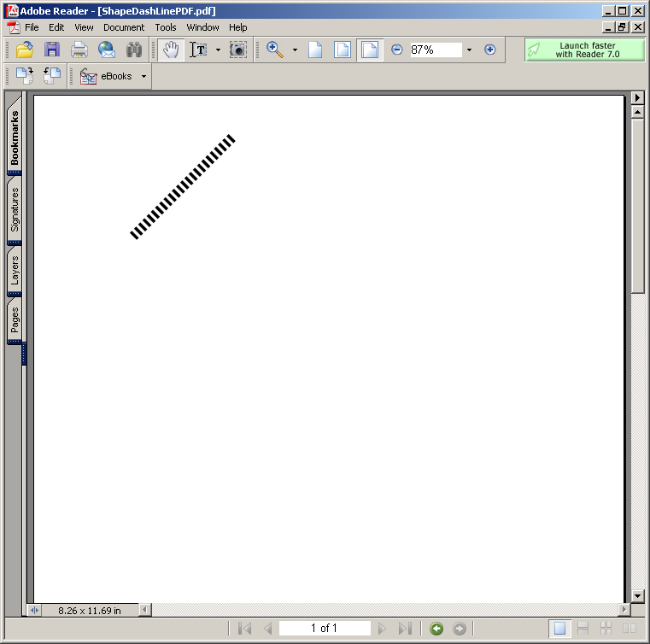Select the Zoom In magnifier tool

pyautogui.click(x=275, y=50)
